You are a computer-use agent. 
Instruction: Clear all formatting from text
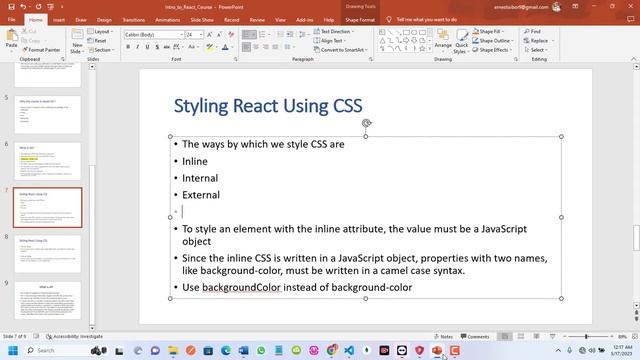click(x=231, y=35)
